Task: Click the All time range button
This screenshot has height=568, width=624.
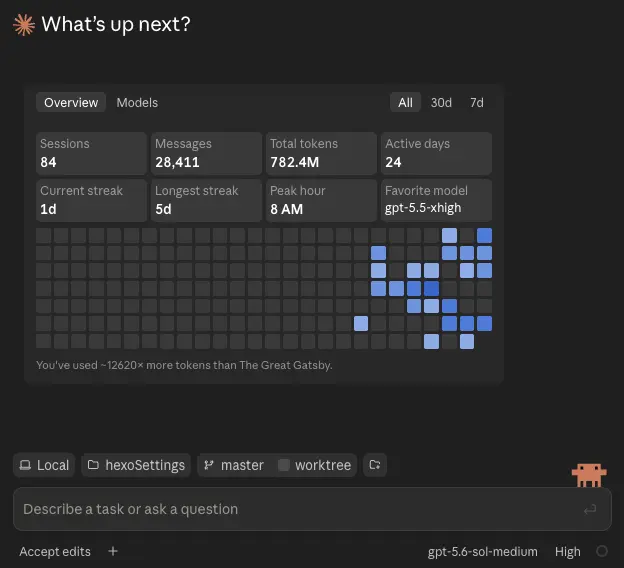Action: pos(405,103)
